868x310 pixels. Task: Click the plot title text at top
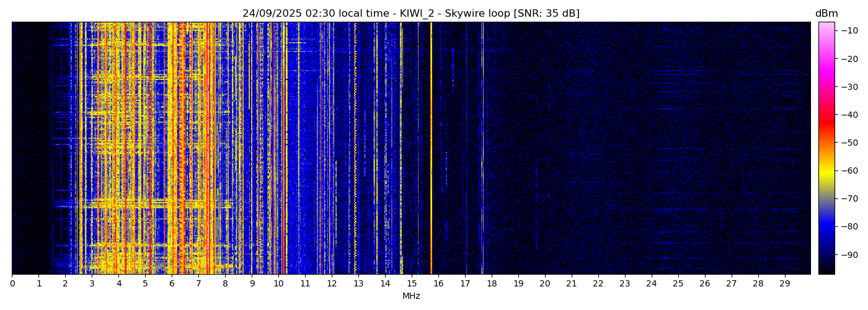(x=410, y=14)
